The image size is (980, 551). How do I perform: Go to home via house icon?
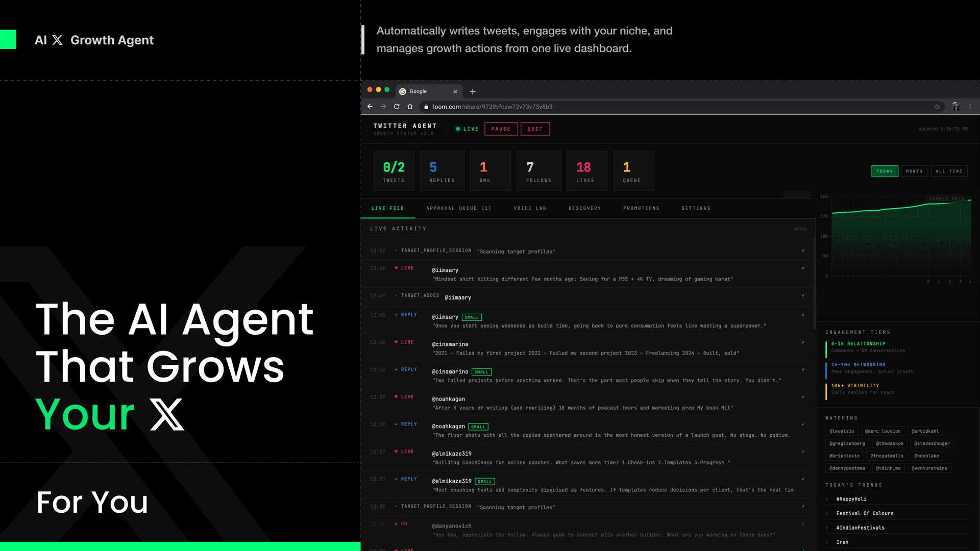[410, 107]
